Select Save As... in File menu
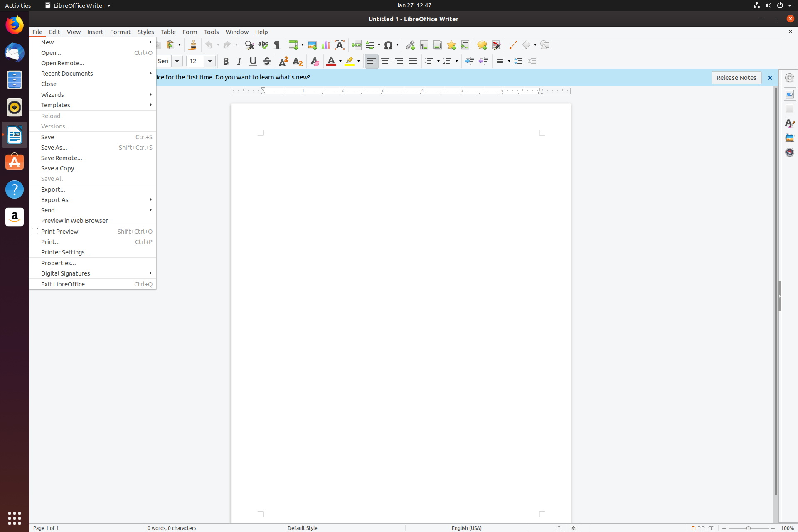 click(54, 147)
